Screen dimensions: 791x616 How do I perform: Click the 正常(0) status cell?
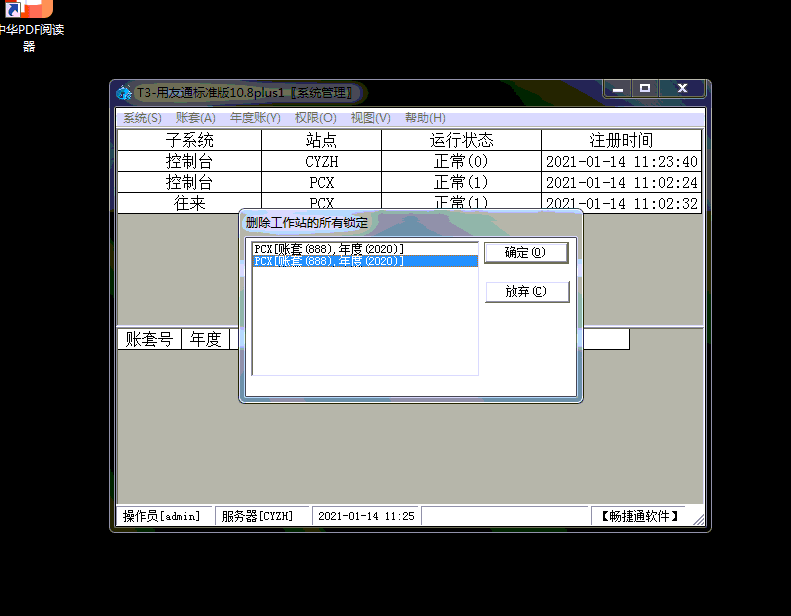[461, 161]
